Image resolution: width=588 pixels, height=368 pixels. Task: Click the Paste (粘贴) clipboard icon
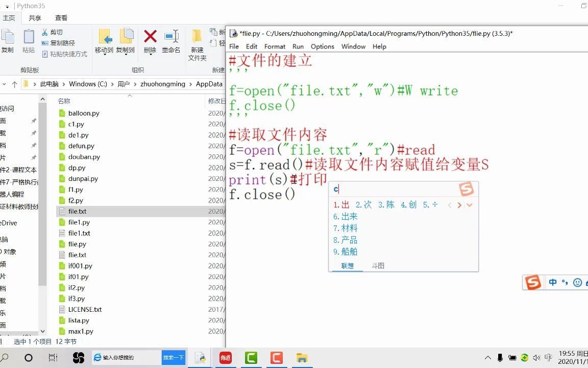(29, 37)
